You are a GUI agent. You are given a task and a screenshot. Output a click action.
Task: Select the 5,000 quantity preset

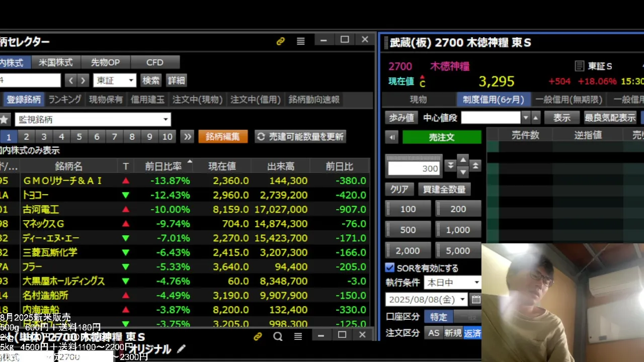tap(458, 250)
